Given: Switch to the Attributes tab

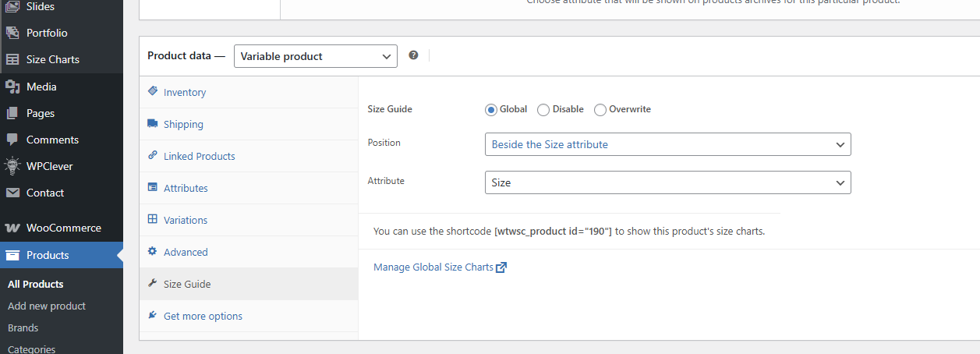Looking at the screenshot, I should pos(186,188).
